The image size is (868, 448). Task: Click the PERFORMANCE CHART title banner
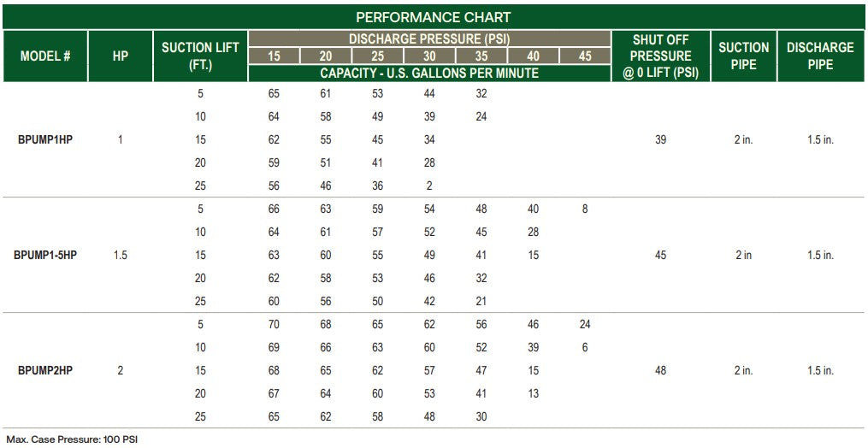pos(434,16)
